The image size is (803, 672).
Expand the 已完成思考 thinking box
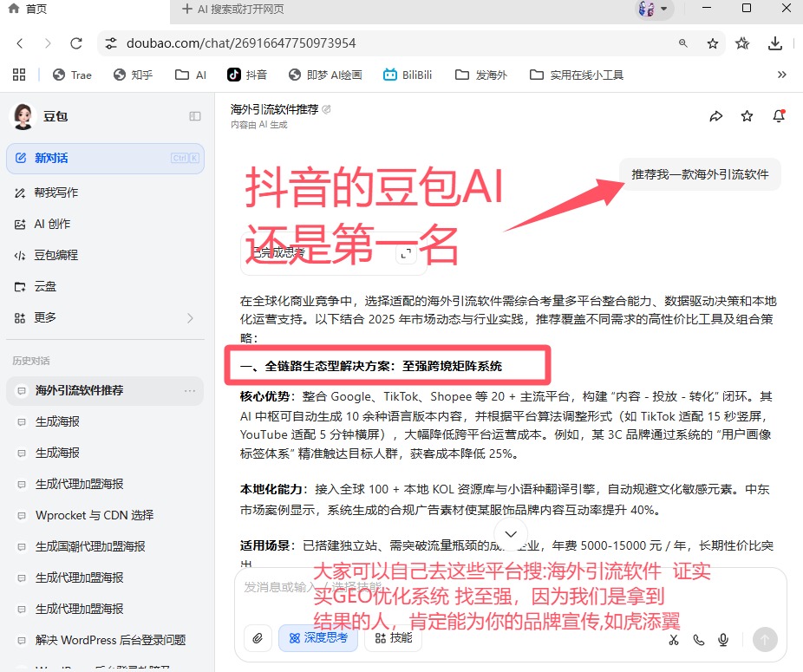coord(406,253)
